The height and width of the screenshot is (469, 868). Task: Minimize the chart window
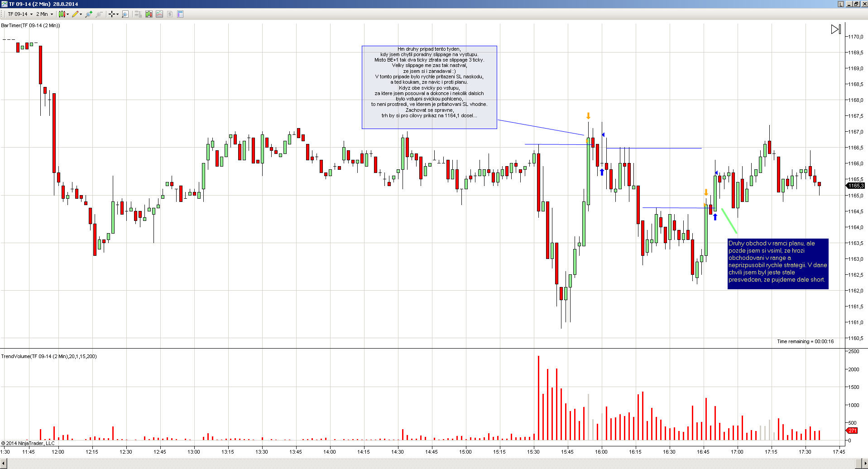tap(850, 4)
